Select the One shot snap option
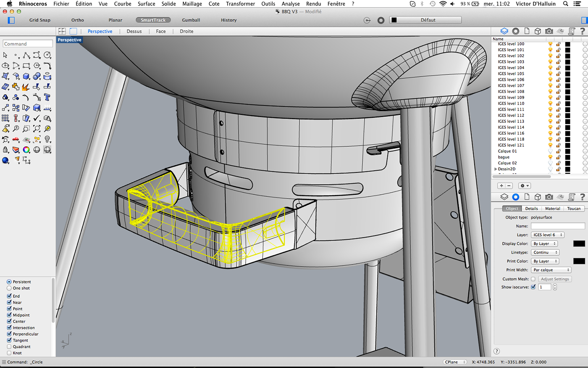Screen dimensions: 588x368 pos(9,288)
